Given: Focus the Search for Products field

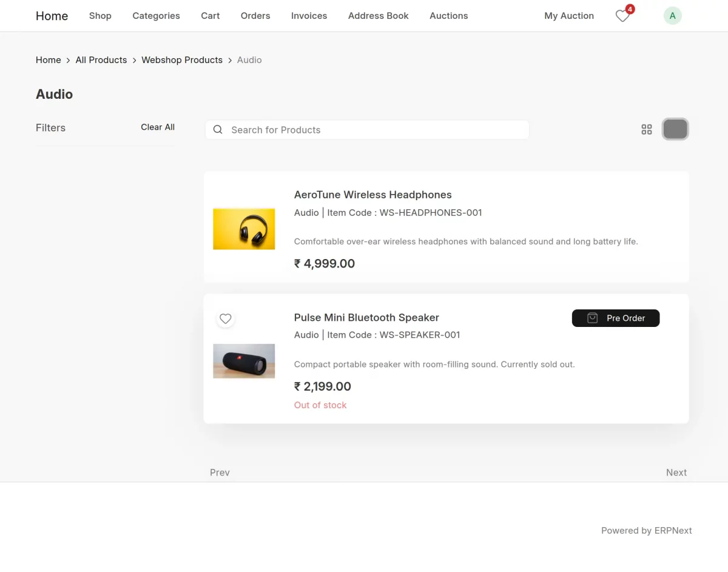Looking at the screenshot, I should coord(367,130).
